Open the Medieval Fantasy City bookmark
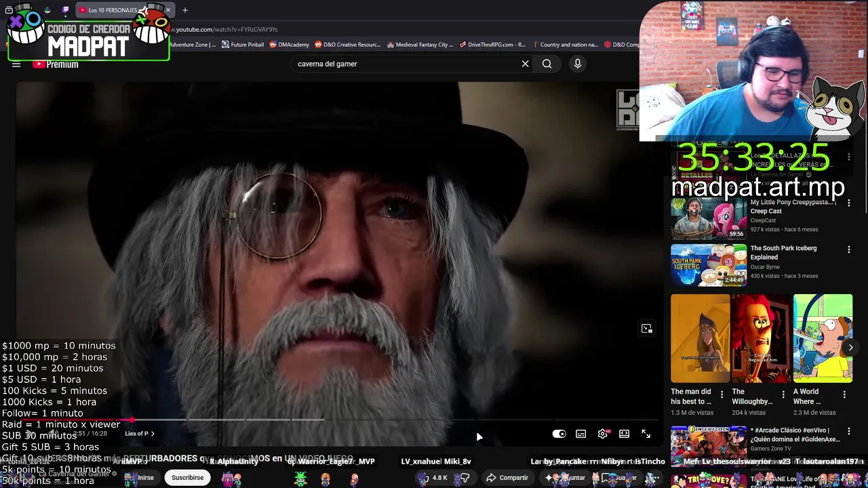The width and height of the screenshot is (868, 488). coord(420,45)
